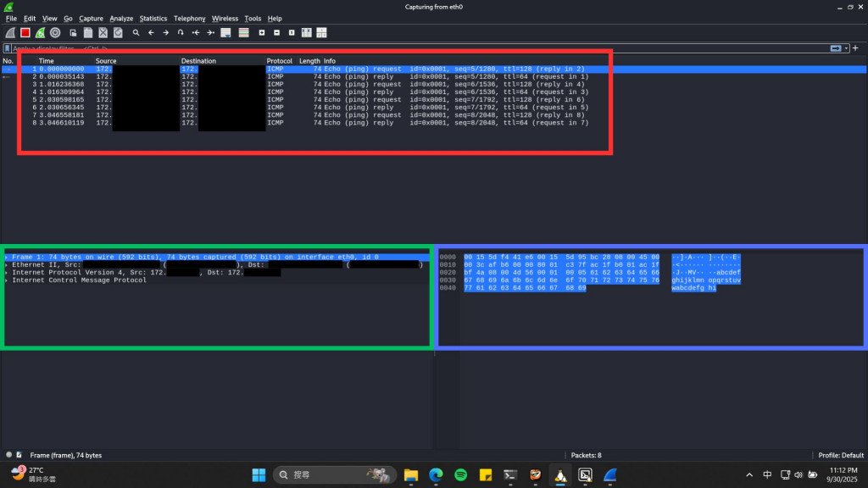
Task: Expand Internet Protocol Version 4 details
Action: pyautogui.click(x=7, y=273)
